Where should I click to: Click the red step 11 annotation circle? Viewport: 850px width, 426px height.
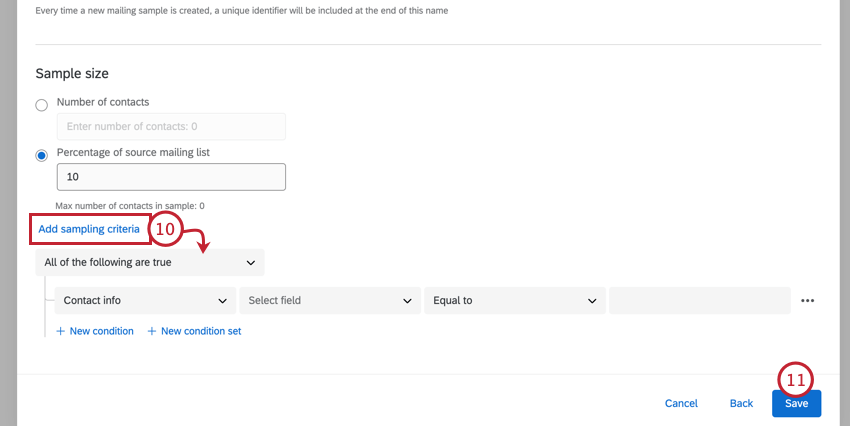pos(796,380)
